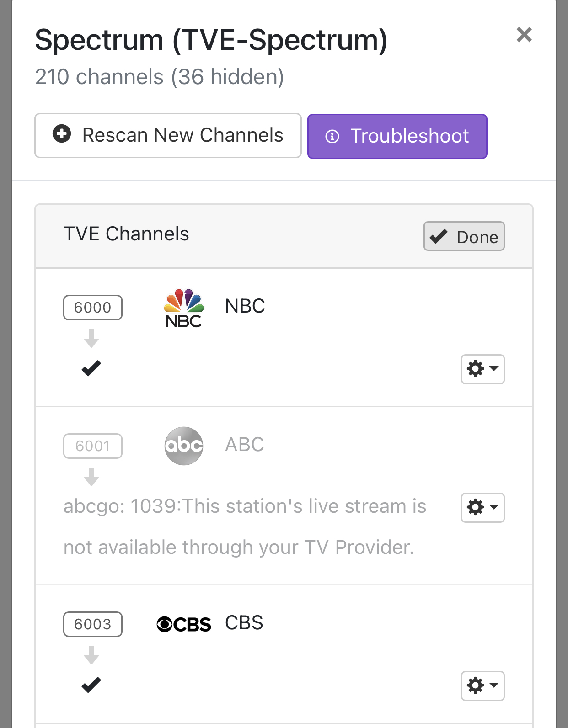The image size is (568, 728).
Task: Click the down arrow under channel 6003
Action: coord(91,655)
